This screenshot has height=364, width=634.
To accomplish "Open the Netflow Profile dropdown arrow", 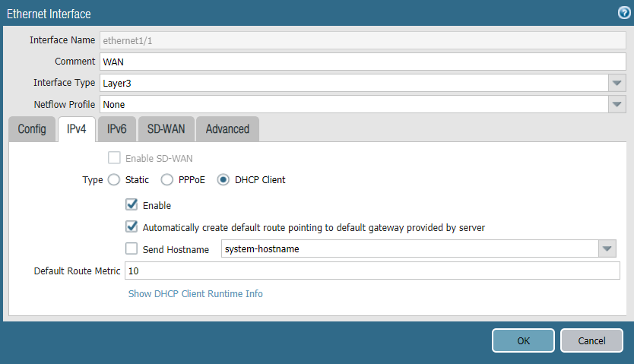I will point(617,105).
